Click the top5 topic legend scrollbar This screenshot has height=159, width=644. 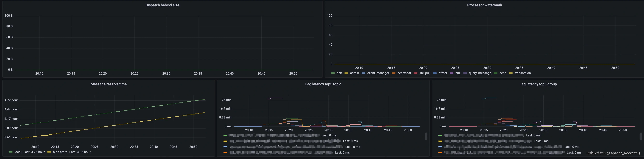point(426,136)
